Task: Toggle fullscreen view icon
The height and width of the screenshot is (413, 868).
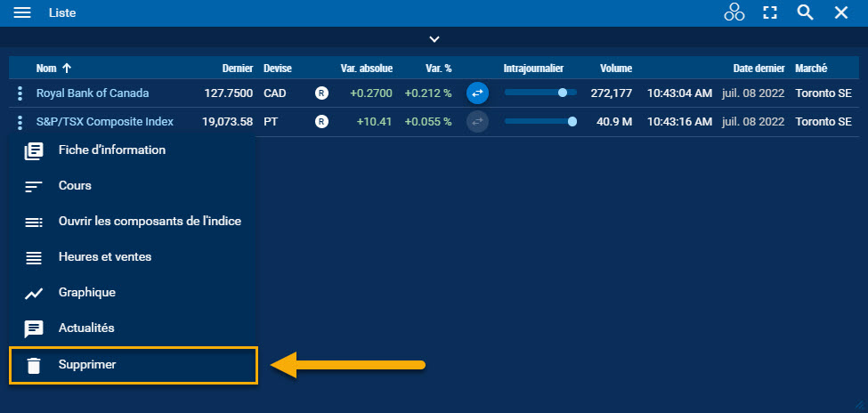Action: coord(770,12)
